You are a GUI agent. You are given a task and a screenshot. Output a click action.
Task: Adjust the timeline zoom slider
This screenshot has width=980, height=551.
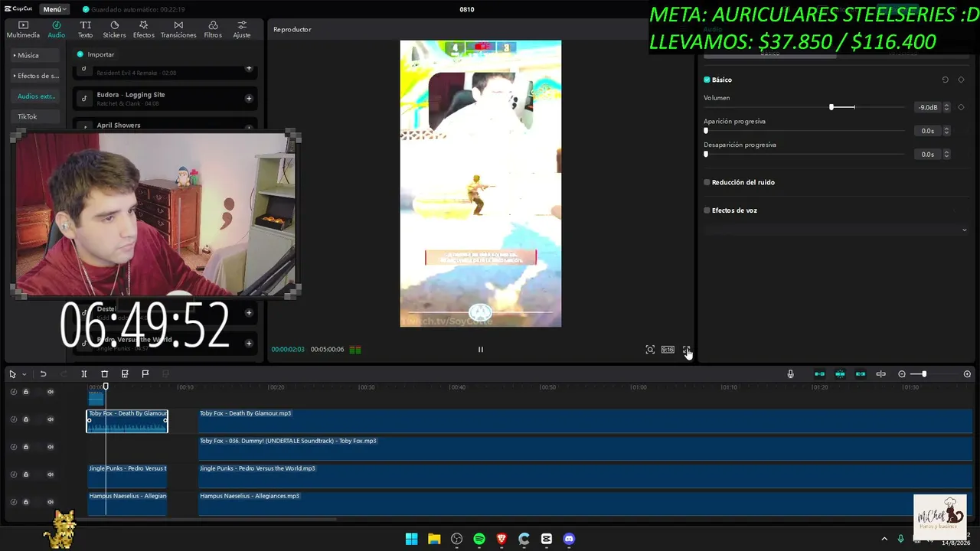pyautogui.click(x=924, y=374)
